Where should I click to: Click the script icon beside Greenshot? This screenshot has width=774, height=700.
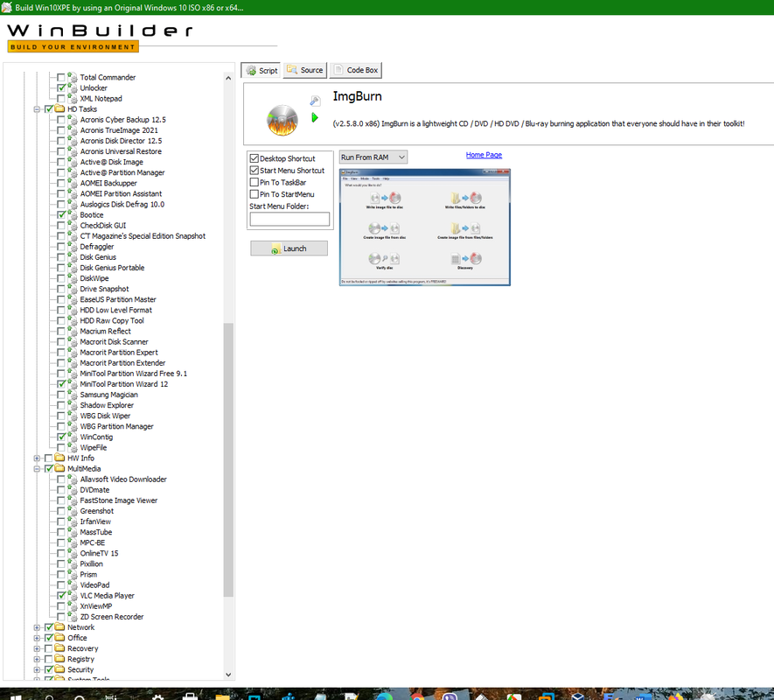click(x=73, y=511)
